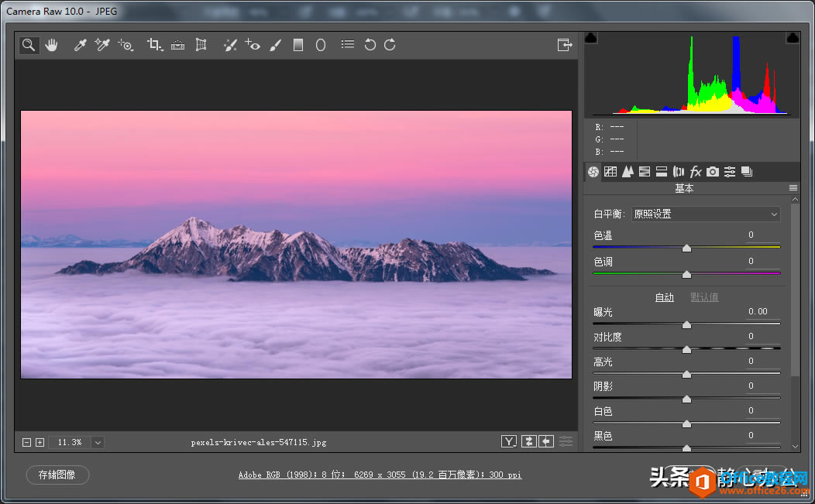The image size is (815, 504).
Task: Open workflow options link Adobe RGB (1998)
Action: click(380, 475)
